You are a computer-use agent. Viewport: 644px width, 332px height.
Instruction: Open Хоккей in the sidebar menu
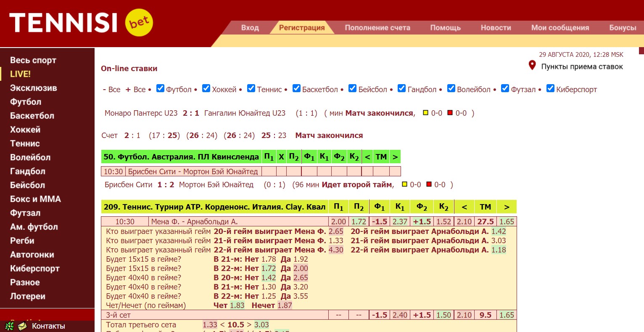pyautogui.click(x=25, y=130)
